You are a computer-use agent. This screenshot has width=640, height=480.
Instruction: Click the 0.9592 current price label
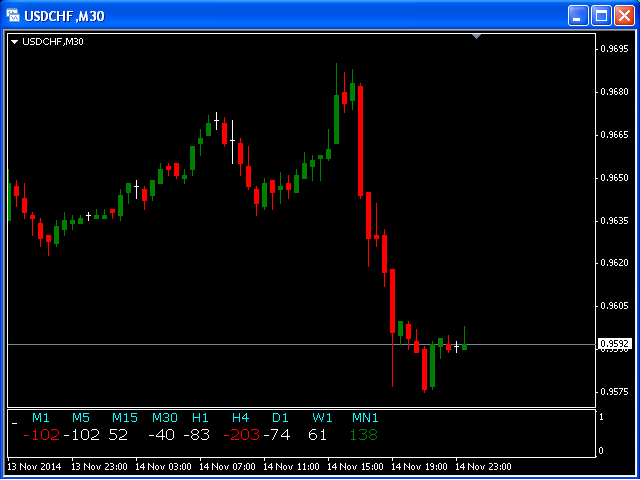(614, 344)
